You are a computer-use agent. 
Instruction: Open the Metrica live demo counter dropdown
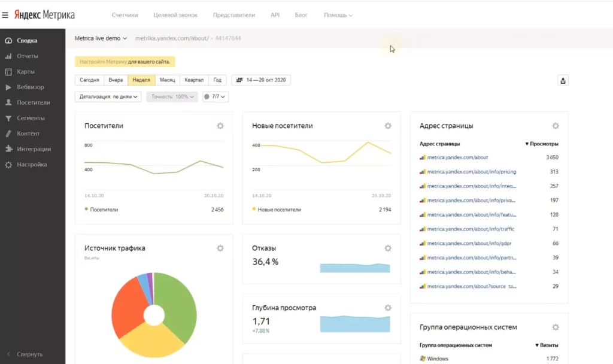(101, 38)
